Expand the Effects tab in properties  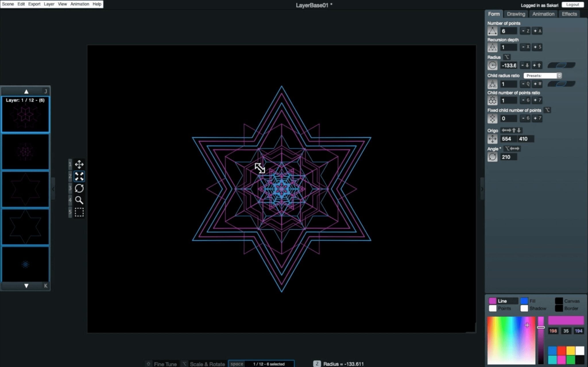click(x=569, y=14)
